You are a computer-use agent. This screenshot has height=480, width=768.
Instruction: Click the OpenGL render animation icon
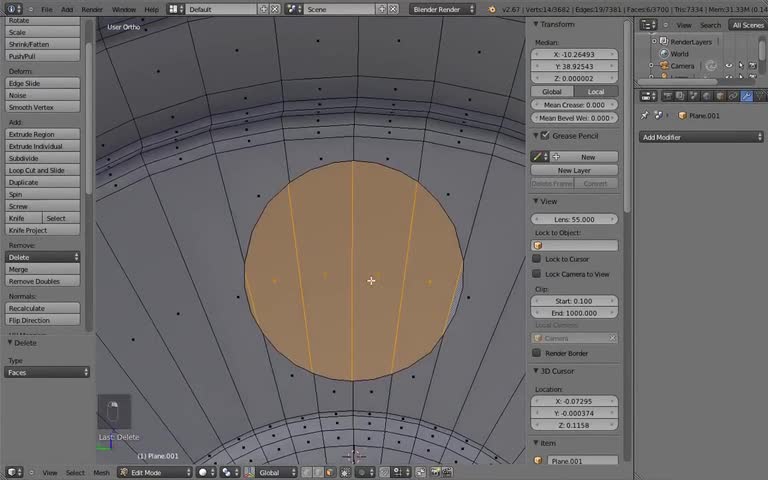[447, 472]
